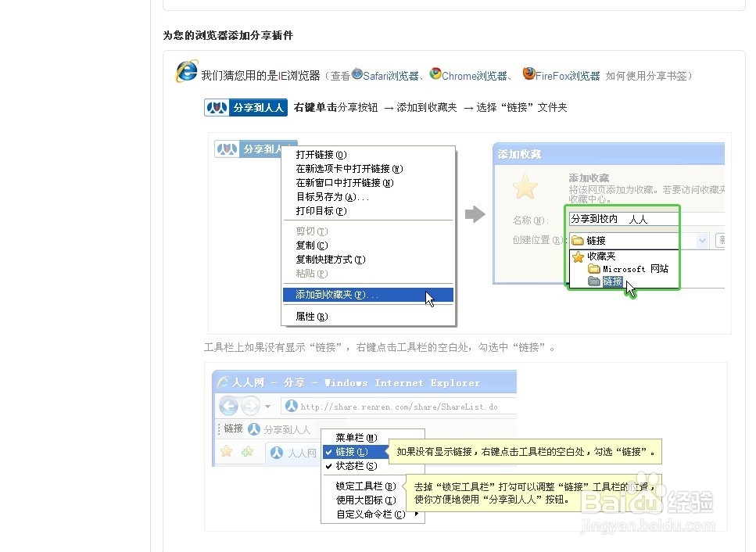Viewport: 756px width, 552px height.
Task: Select Microsoft 网站 folder in tree
Action: [x=629, y=269]
